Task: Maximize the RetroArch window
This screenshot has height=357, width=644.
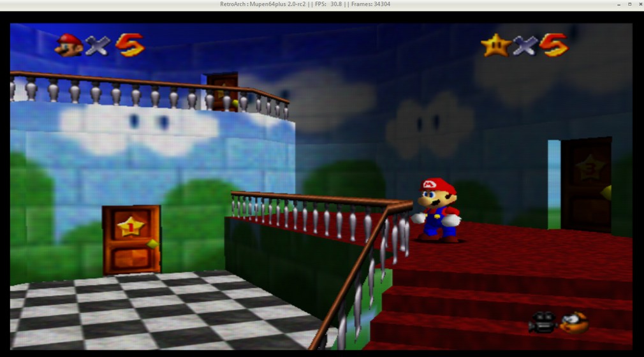Action: (x=629, y=4)
